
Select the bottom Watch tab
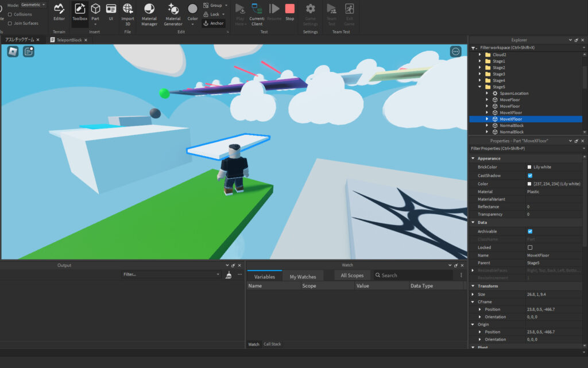pyautogui.click(x=253, y=344)
